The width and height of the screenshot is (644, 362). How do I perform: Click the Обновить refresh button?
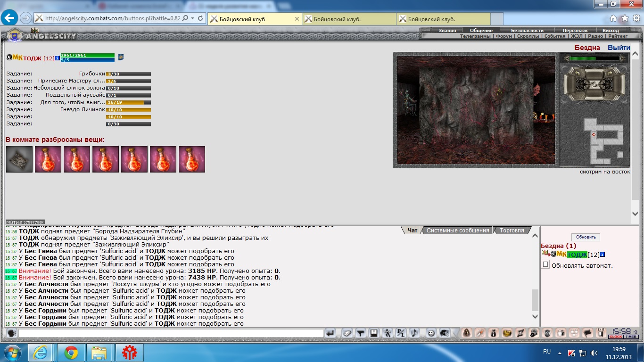pos(586,237)
